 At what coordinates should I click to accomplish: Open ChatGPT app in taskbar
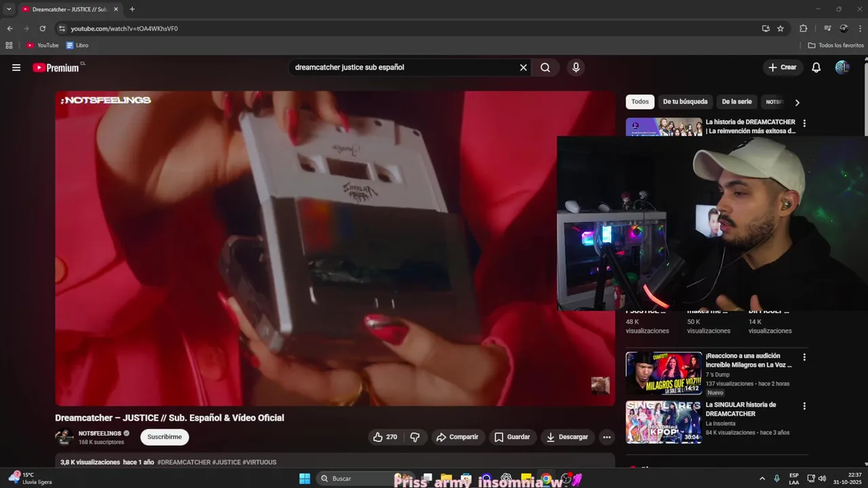click(x=506, y=479)
